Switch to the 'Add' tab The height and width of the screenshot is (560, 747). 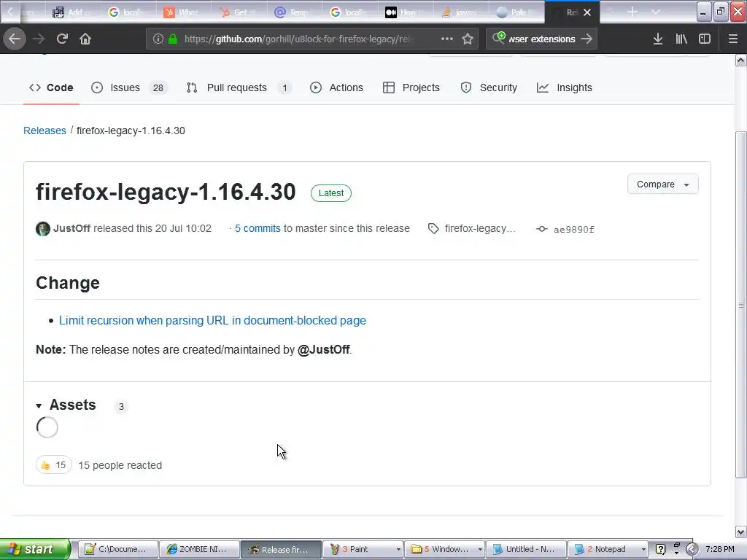pos(72,12)
